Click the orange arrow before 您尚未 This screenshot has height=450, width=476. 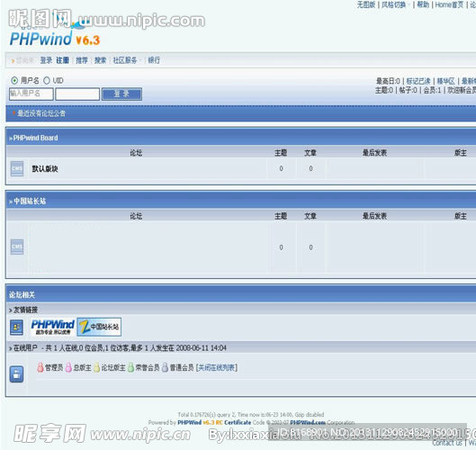[13, 60]
